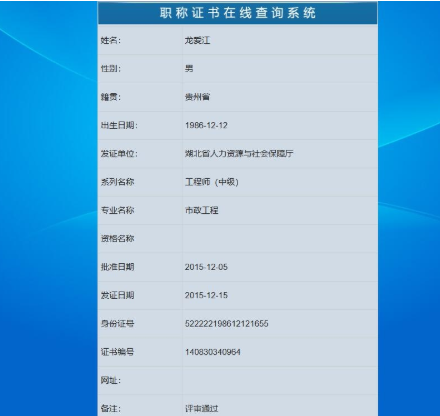
Task: Select the approval date 2015-12-05
Action: [206, 267]
